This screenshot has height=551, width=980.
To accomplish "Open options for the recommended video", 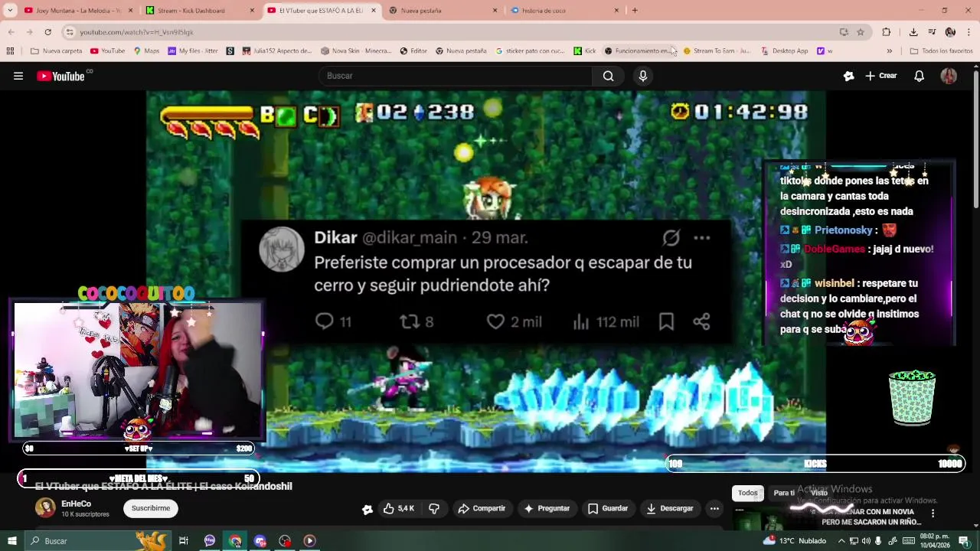I will click(933, 514).
